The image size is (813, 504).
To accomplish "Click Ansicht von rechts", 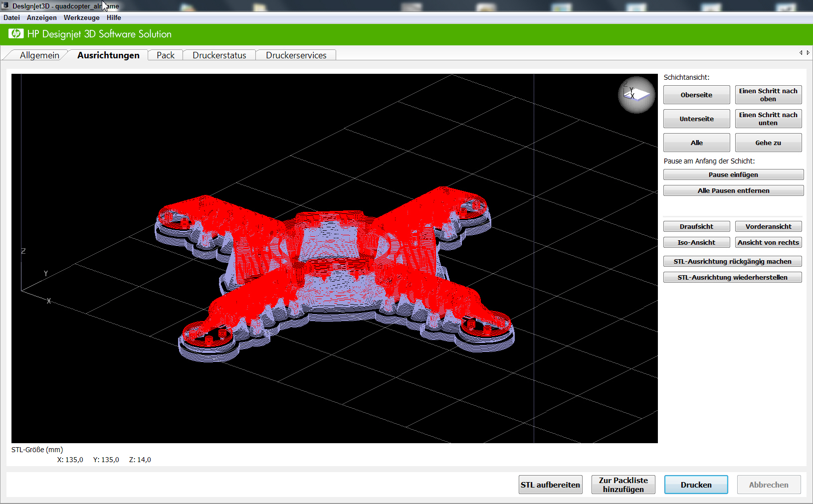I will tap(769, 242).
